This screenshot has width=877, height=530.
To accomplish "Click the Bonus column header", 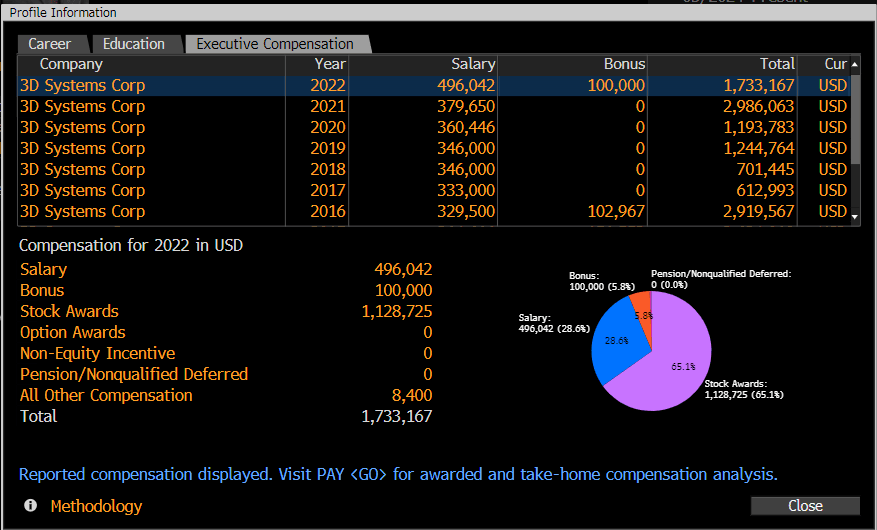I will coord(572,65).
